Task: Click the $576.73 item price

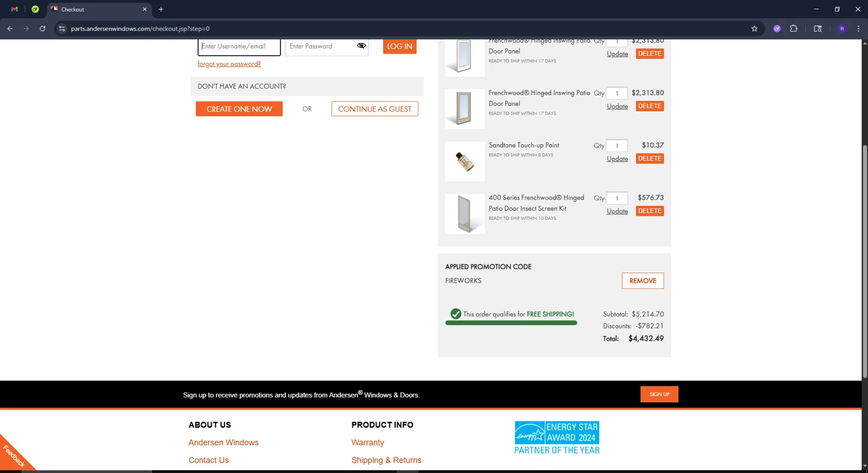Action: 650,198
